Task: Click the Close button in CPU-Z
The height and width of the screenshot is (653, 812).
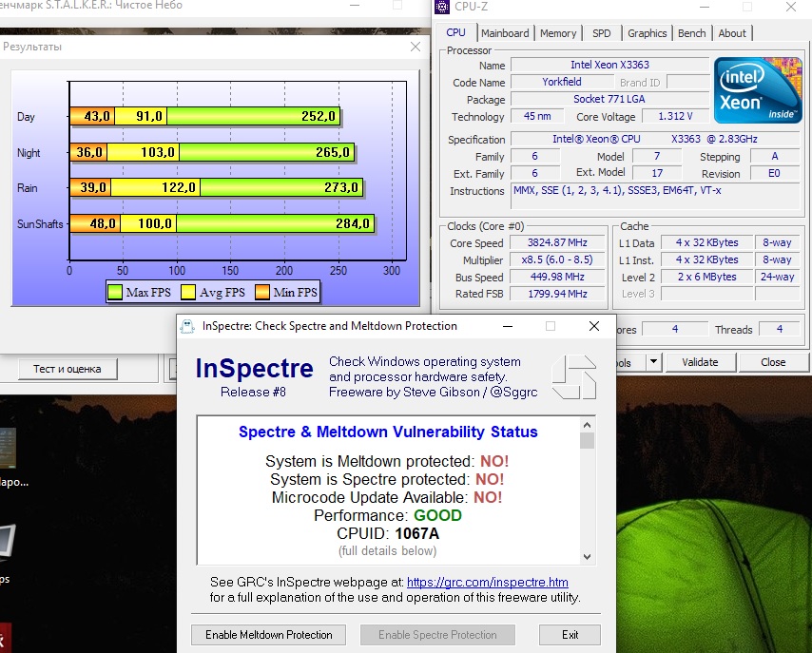Action: tap(773, 362)
